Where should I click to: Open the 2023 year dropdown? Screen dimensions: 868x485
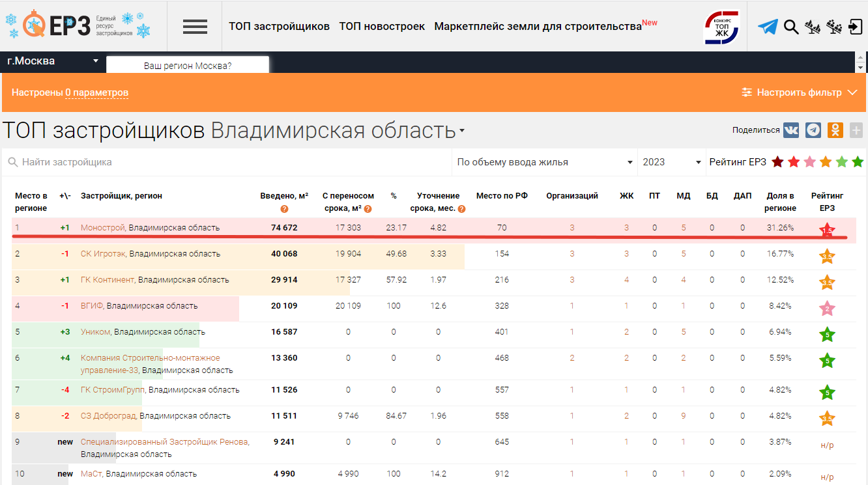[x=671, y=162]
